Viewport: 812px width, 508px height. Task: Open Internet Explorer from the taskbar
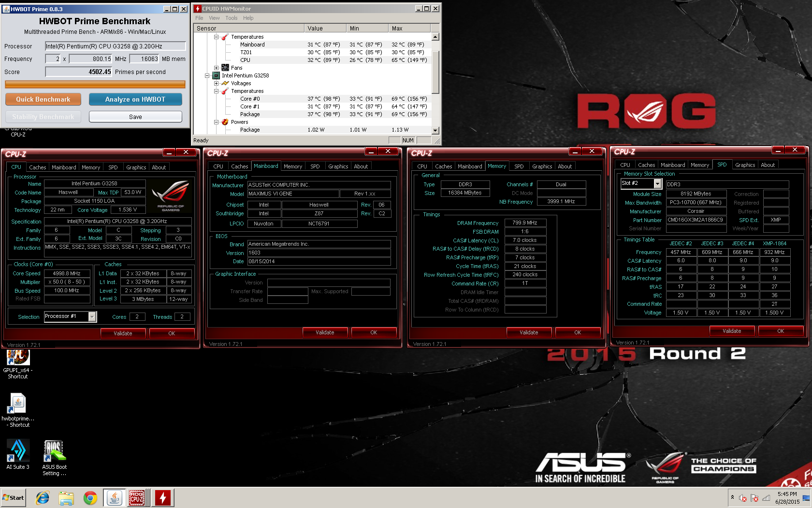point(43,498)
